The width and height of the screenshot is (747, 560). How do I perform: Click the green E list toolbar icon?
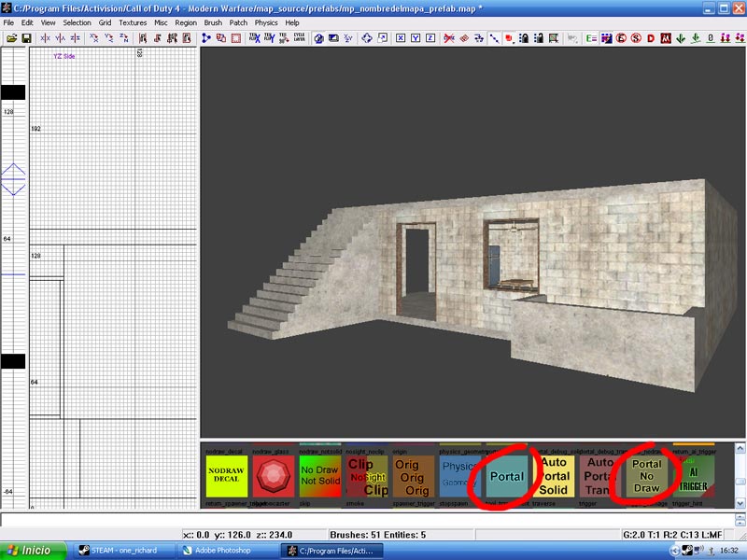[x=591, y=38]
